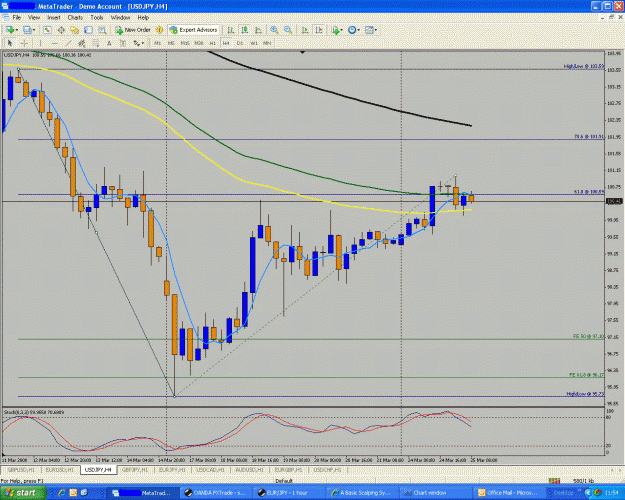
Task: Click the Periods clock icon
Action: (x=352, y=30)
